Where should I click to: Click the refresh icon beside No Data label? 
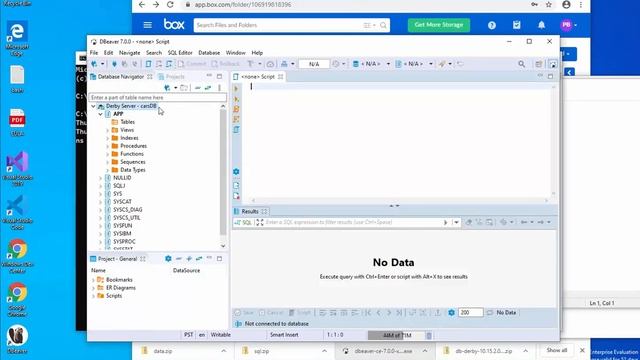coord(490,312)
